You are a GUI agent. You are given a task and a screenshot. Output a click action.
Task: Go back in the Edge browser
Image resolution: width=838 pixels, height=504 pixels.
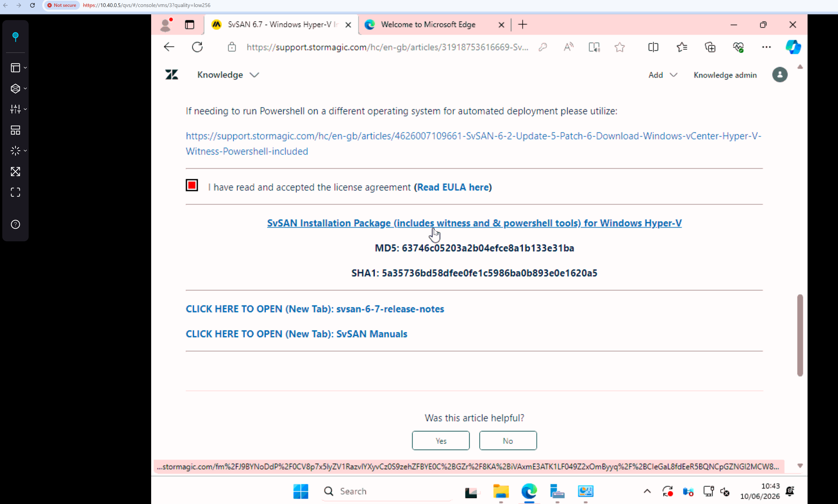169,47
